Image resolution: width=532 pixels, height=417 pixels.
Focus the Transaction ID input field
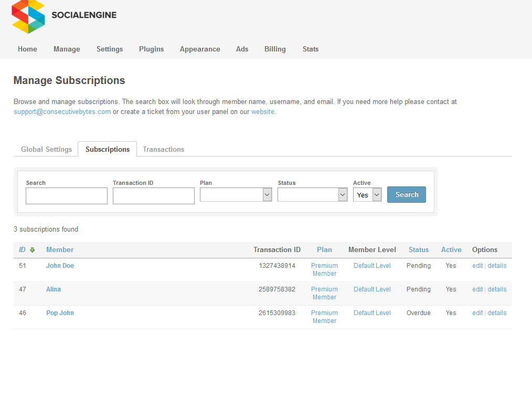[x=153, y=196]
